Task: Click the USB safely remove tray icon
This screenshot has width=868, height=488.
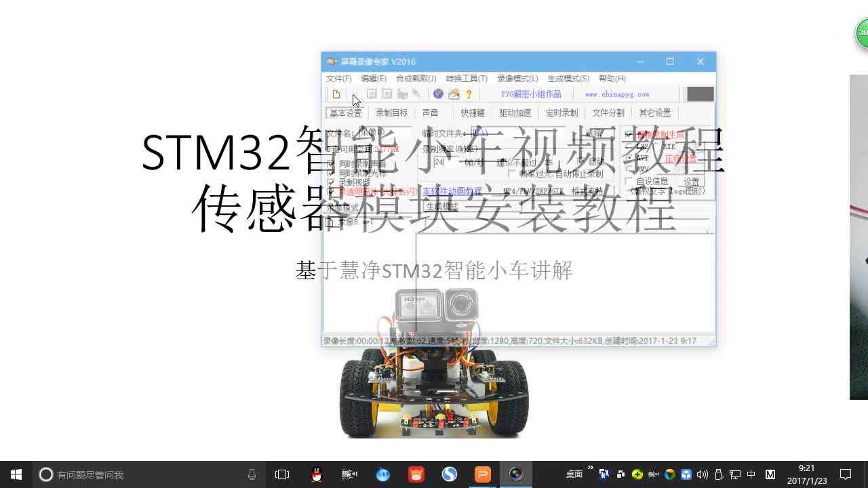Action: [719, 474]
